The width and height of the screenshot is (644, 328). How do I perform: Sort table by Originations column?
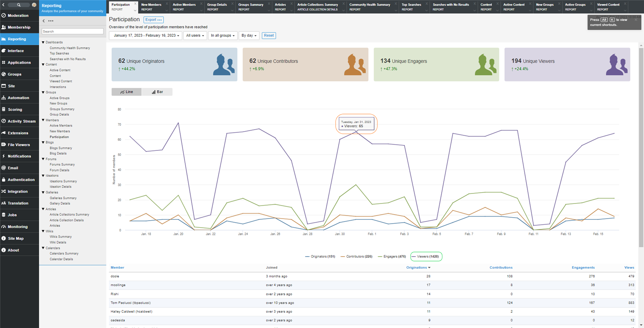click(x=418, y=267)
